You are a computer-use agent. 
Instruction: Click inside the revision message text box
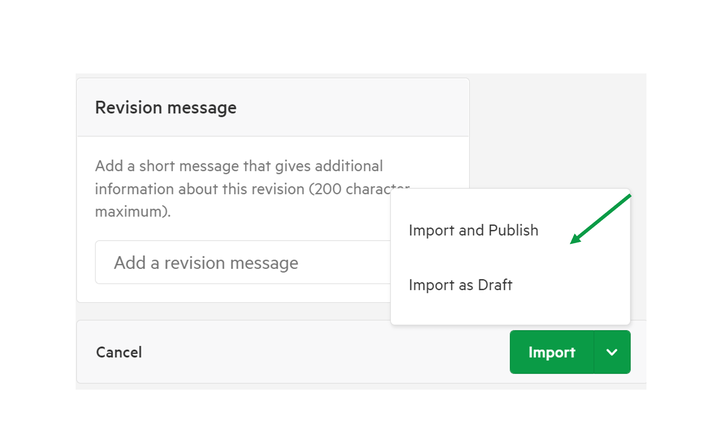tap(243, 262)
